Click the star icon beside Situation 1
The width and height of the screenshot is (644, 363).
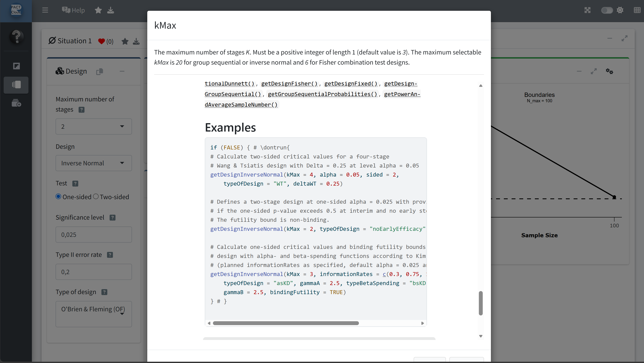[125, 41]
